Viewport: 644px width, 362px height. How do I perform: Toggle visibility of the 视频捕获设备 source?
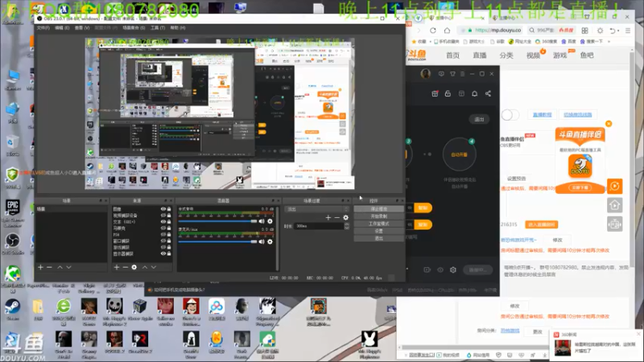163,215
